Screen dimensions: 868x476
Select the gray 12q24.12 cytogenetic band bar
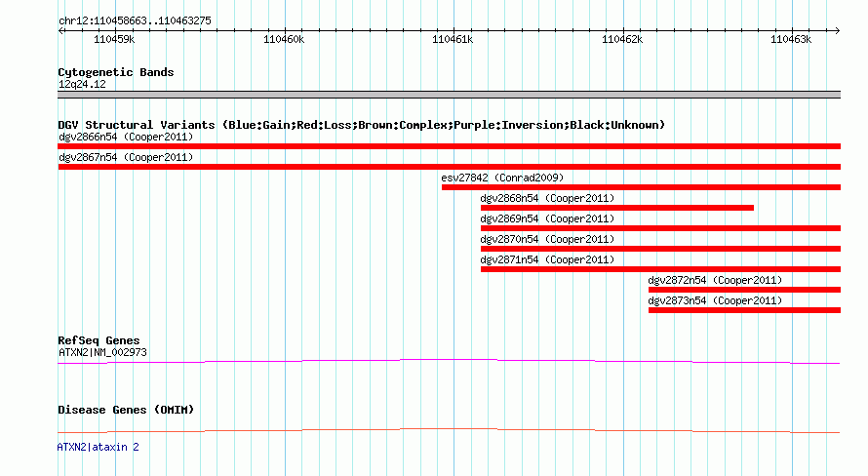point(449,95)
